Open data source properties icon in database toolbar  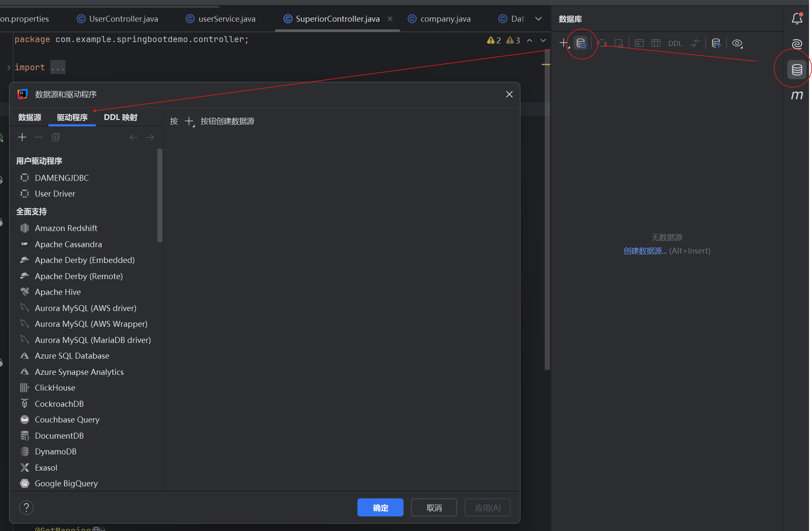click(581, 43)
